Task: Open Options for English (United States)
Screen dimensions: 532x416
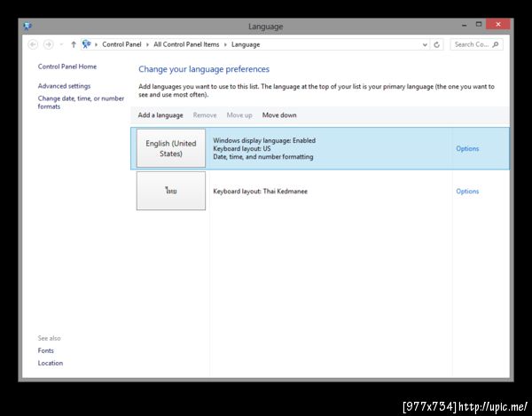Action: [x=467, y=149]
